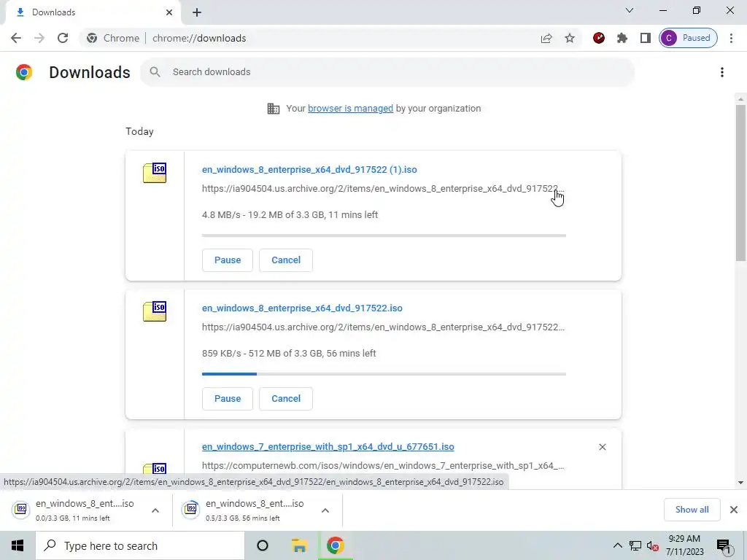Click the Search downloads field
This screenshot has height=560, width=747.
(387, 72)
